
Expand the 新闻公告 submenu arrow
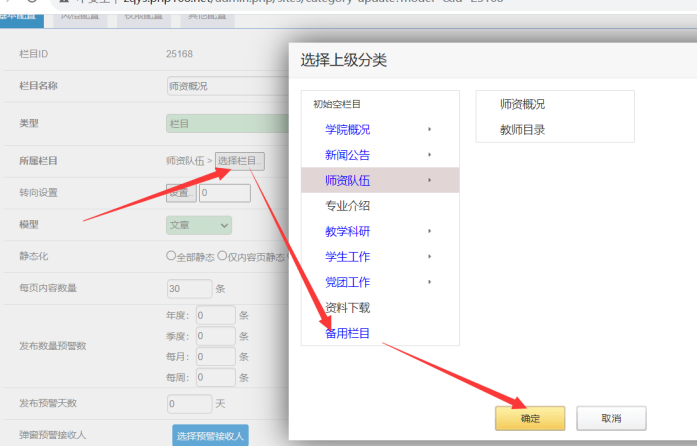tap(429, 155)
